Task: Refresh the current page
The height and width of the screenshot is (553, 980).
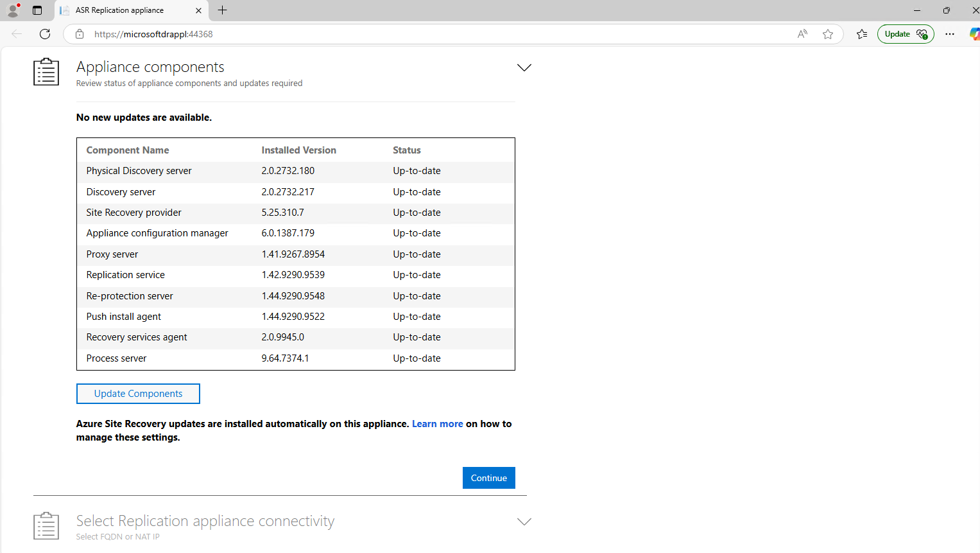Action: coord(45,34)
